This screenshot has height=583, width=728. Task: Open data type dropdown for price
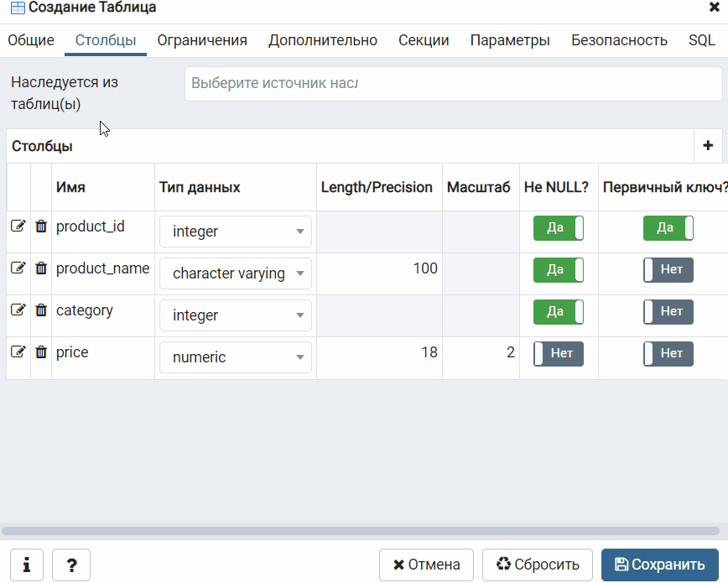point(236,357)
